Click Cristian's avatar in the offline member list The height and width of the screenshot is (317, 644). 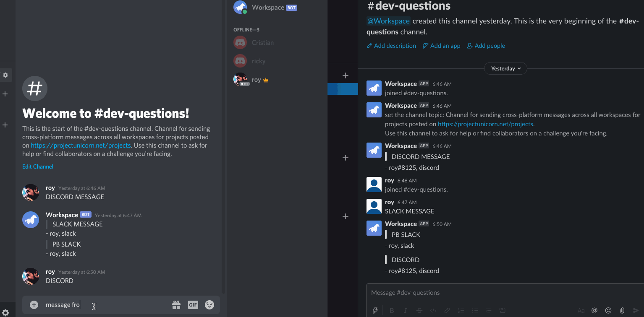point(240,42)
